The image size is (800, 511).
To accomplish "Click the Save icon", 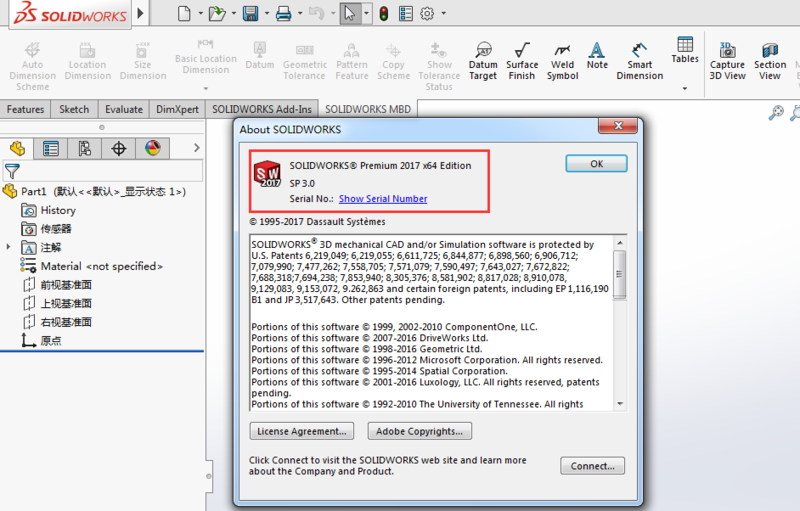I will coord(251,13).
